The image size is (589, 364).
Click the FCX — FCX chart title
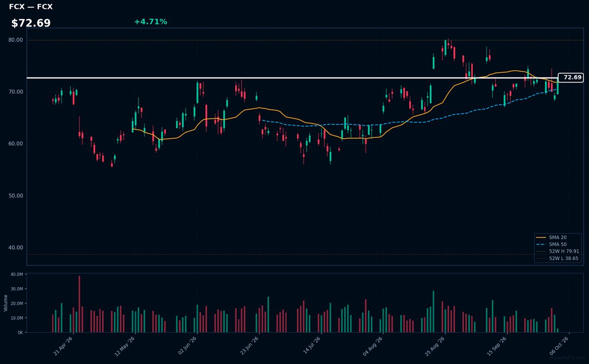31,7
